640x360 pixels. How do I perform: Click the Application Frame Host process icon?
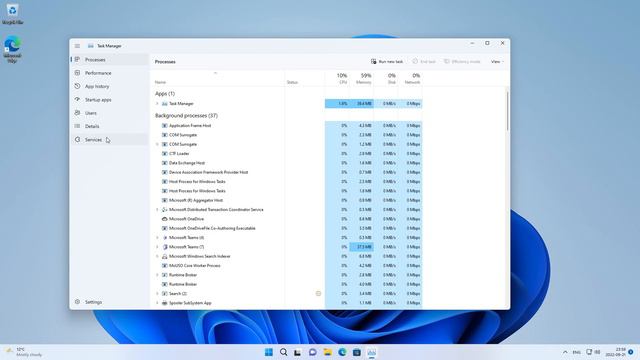point(164,126)
